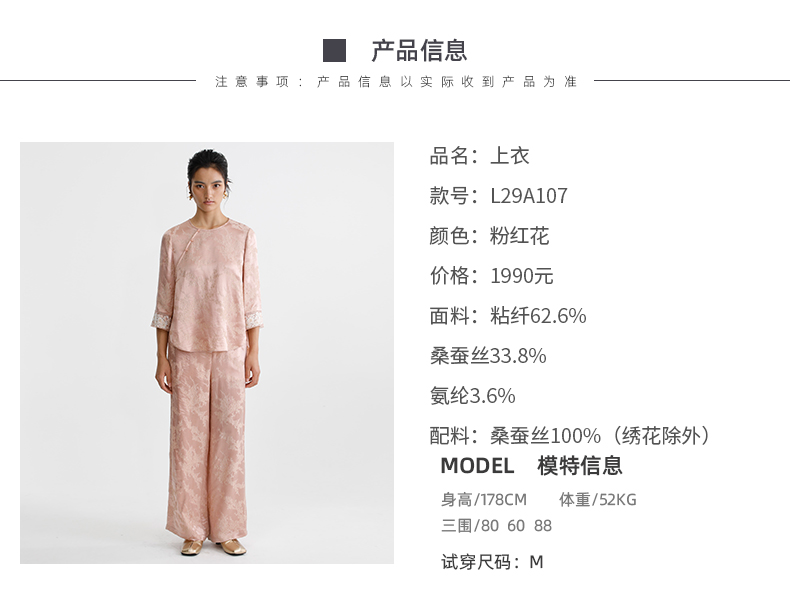Click the color text 粉红花

[519, 236]
